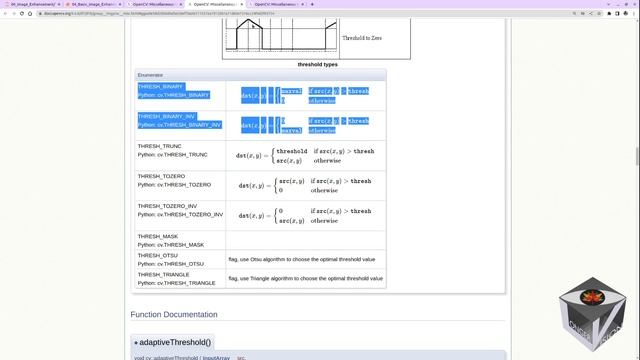Open a new browser tab

point(312,4)
